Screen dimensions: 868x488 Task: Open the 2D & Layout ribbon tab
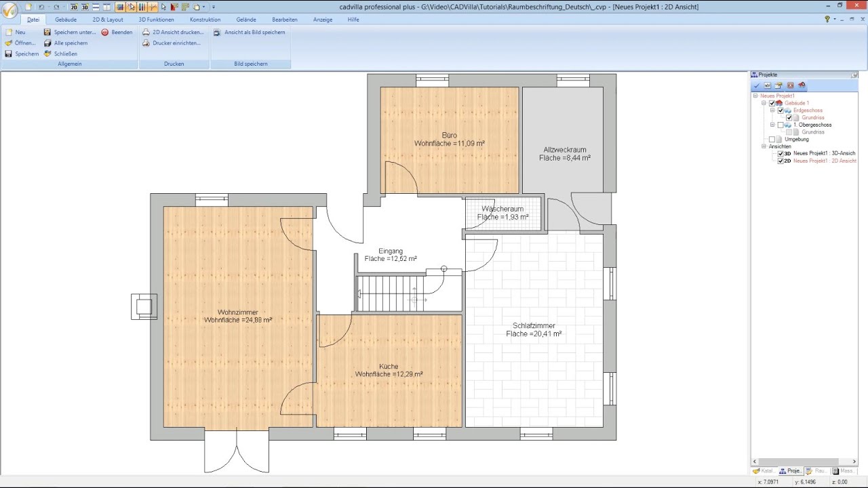click(x=108, y=20)
